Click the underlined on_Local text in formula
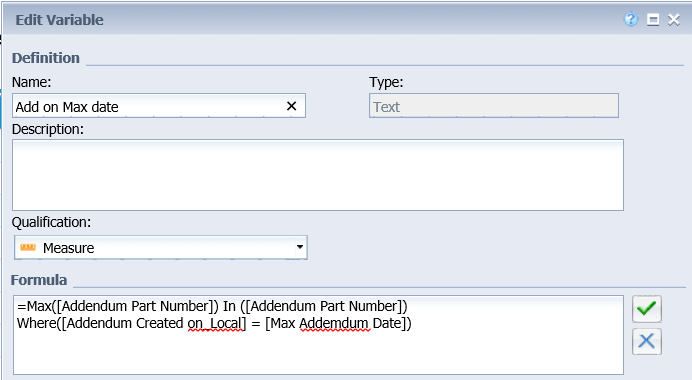Viewport: 692px width, 380px height. pos(215,323)
